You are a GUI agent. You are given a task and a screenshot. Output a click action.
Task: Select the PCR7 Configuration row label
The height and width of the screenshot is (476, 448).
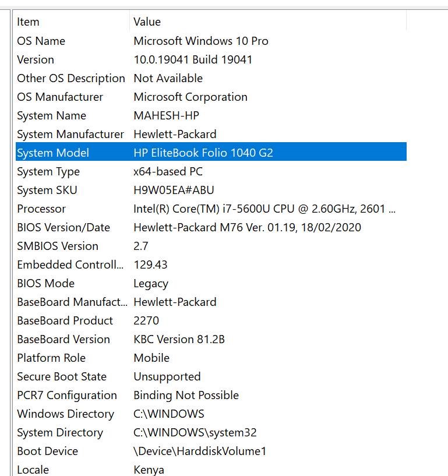[67, 396]
